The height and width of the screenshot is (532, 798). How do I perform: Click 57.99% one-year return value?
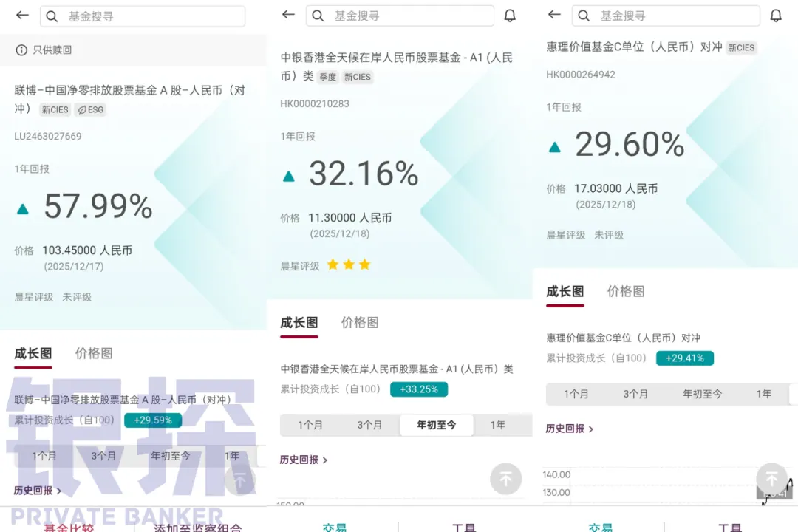[98, 206]
